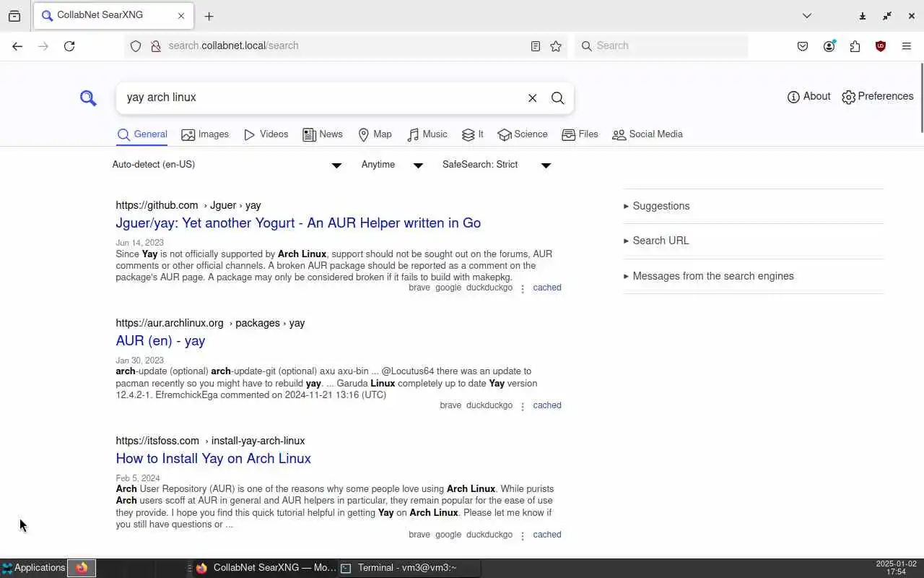This screenshot has height=578, width=924.
Task: Click the https://itsfoss.com result URL
Action: [x=210, y=441]
